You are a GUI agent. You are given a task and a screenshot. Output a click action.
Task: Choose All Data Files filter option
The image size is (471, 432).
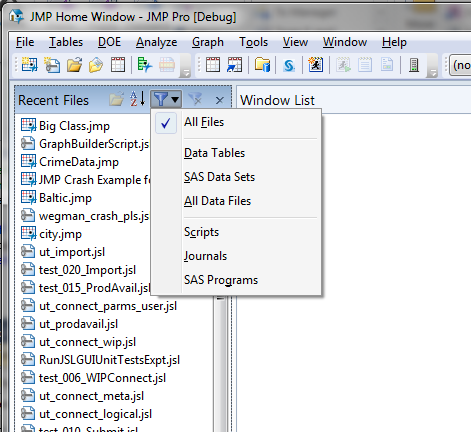coord(236,201)
